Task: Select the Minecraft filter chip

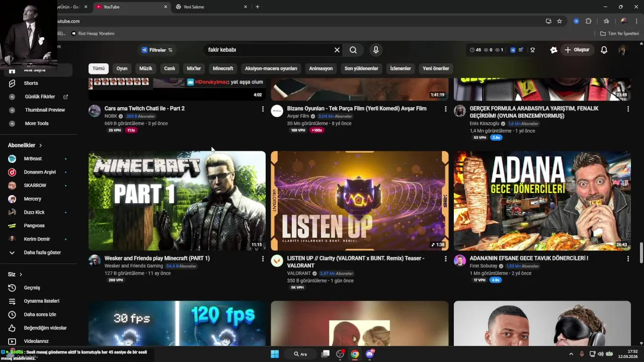Action: [x=223, y=68]
